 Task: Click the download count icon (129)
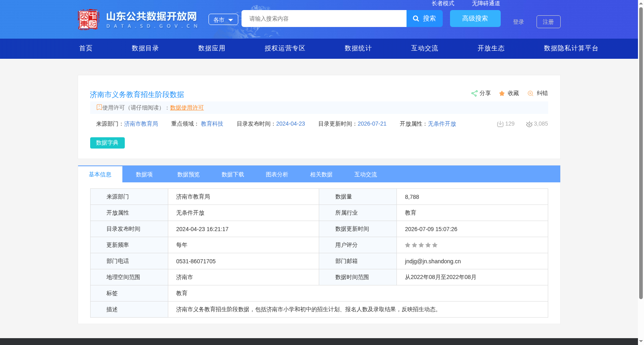(500, 124)
